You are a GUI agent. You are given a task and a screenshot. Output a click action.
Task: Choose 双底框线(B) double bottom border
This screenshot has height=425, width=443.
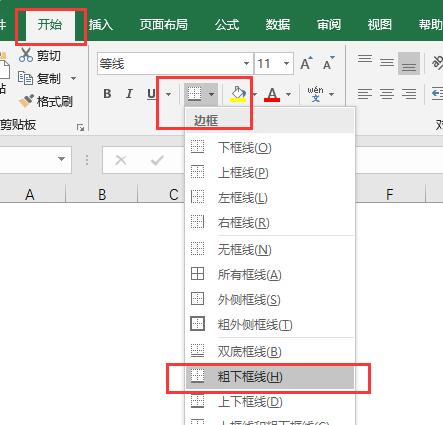pos(270,351)
